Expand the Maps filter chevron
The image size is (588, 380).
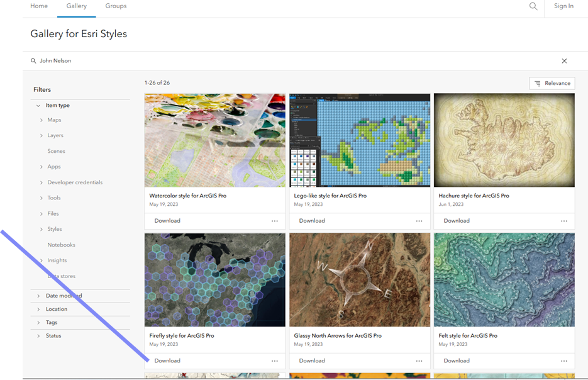pos(42,120)
